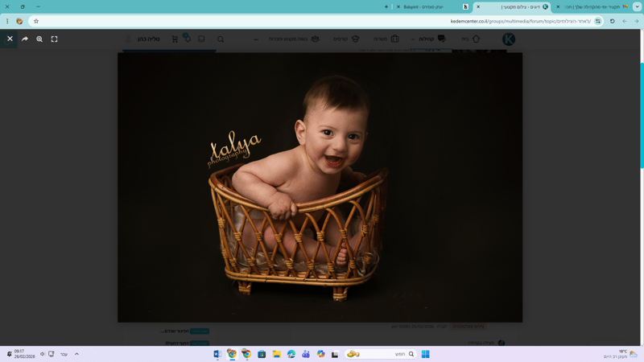Click the share arrow in lightbox toolbar
This screenshot has width=644, height=362.
pyautogui.click(x=25, y=39)
